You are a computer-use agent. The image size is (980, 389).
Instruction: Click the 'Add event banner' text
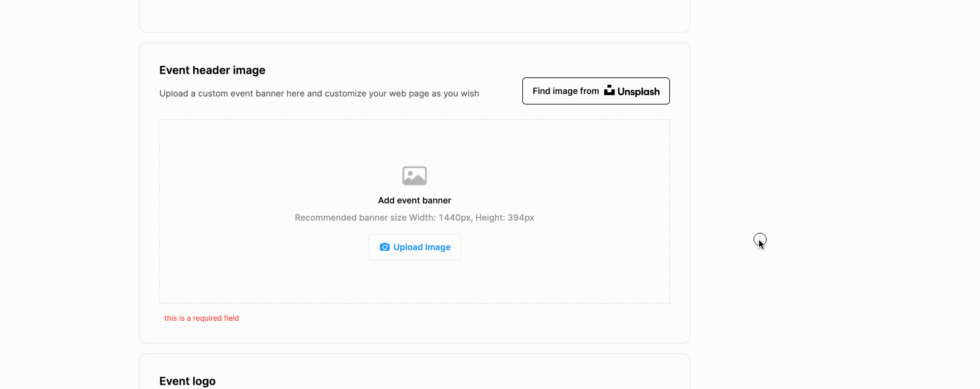coord(415,200)
